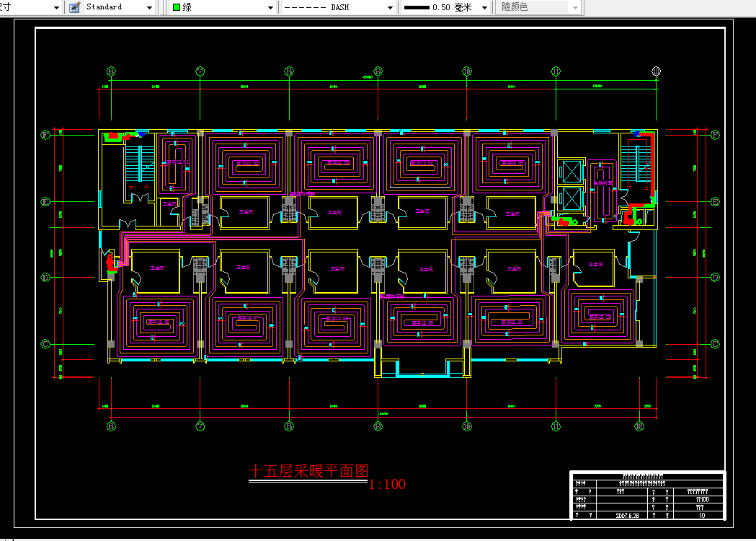Select the 客房12.10 room label
Image resolution: width=756 pixels, height=541 pixels.
point(512,322)
